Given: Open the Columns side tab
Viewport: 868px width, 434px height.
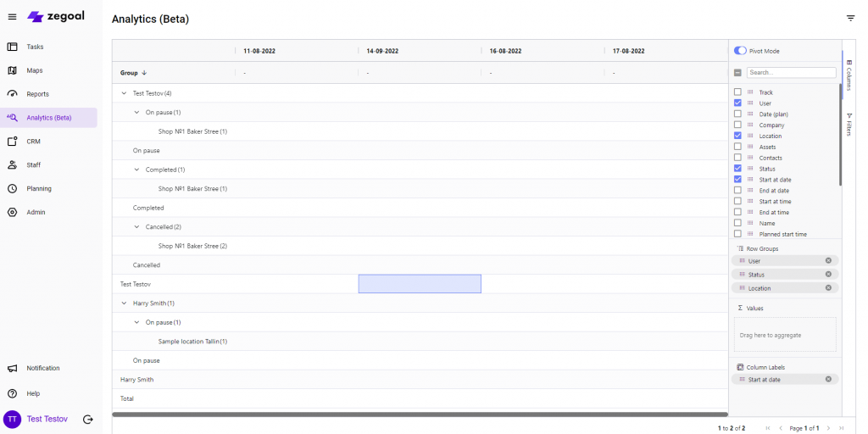Looking at the screenshot, I should pyautogui.click(x=849, y=74).
